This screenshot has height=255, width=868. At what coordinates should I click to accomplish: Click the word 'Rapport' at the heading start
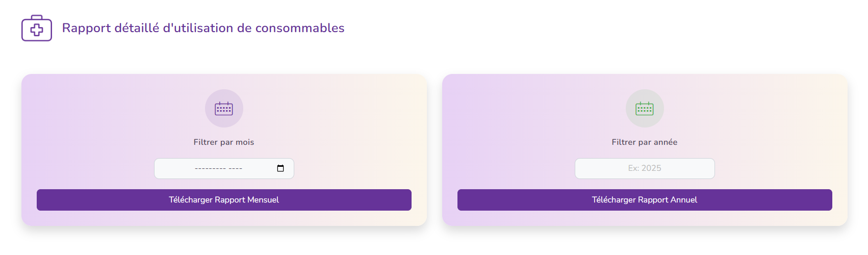(86, 28)
